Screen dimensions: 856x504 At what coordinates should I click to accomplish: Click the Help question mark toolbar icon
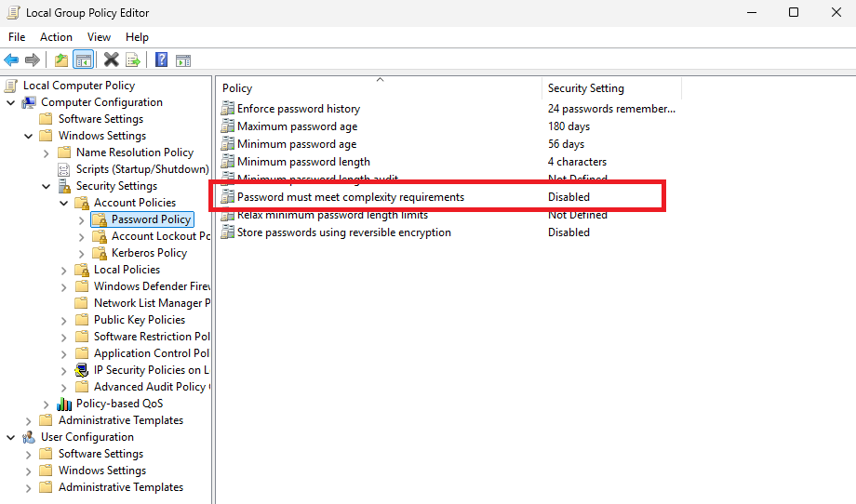[x=162, y=60]
